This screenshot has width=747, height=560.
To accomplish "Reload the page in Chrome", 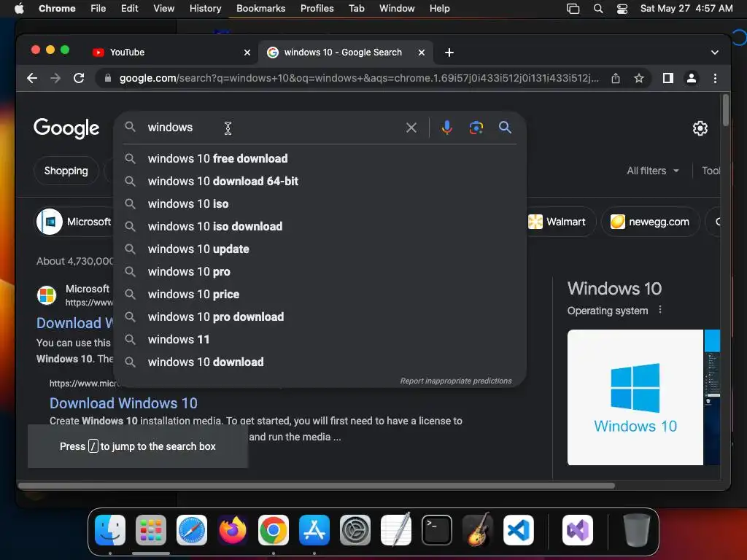I will click(x=79, y=78).
